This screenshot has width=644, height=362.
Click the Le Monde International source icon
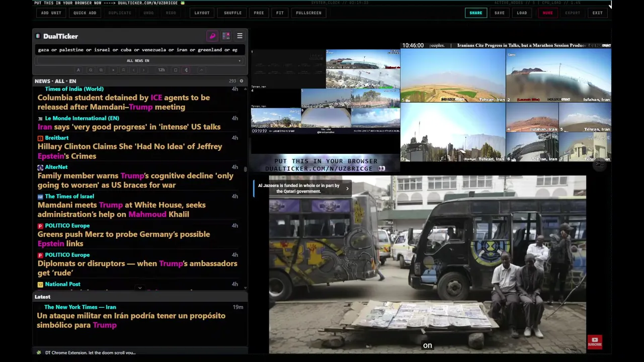coord(40,118)
